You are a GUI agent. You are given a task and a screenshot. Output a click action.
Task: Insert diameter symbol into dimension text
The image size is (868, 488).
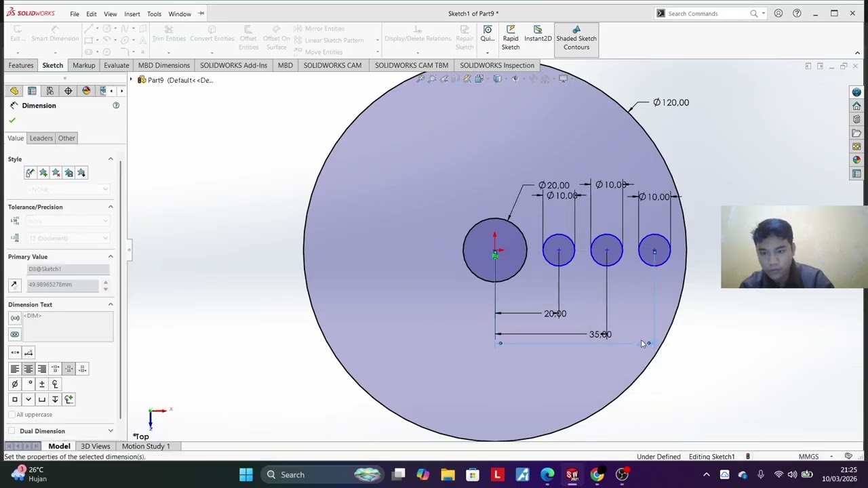click(14, 384)
